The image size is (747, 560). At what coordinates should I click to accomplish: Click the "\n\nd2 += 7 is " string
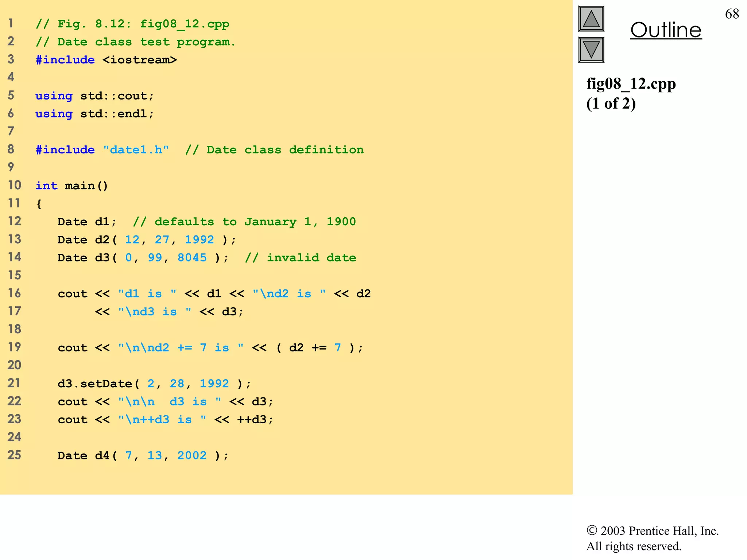(181, 348)
